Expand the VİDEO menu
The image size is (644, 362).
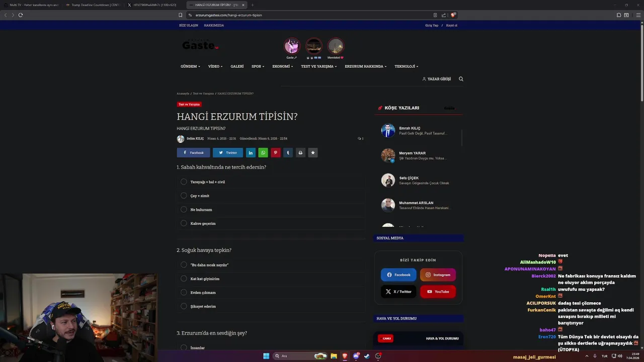click(x=215, y=66)
